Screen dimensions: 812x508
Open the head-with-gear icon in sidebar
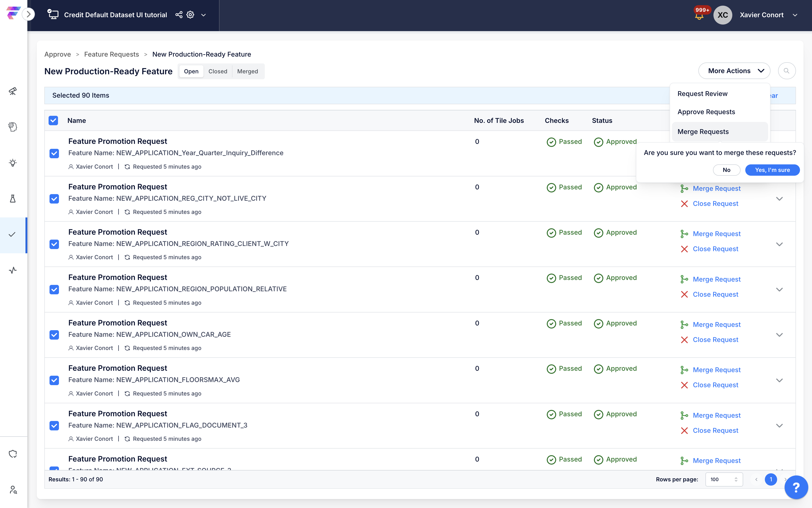(13, 127)
